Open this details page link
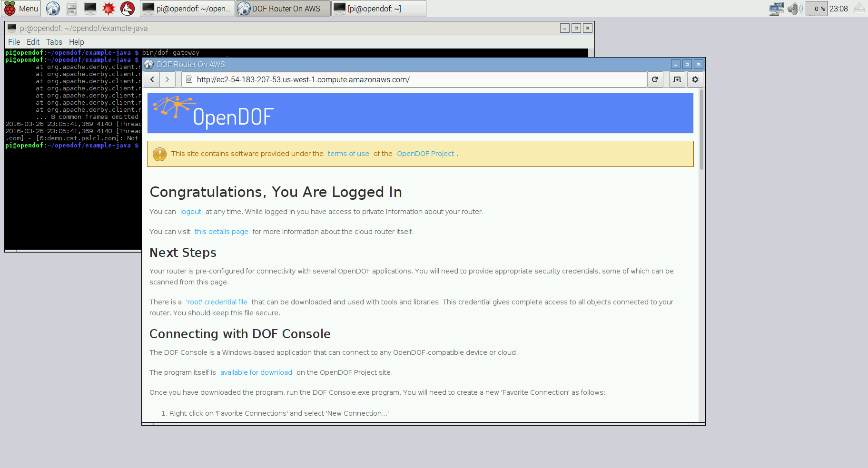 221,232
